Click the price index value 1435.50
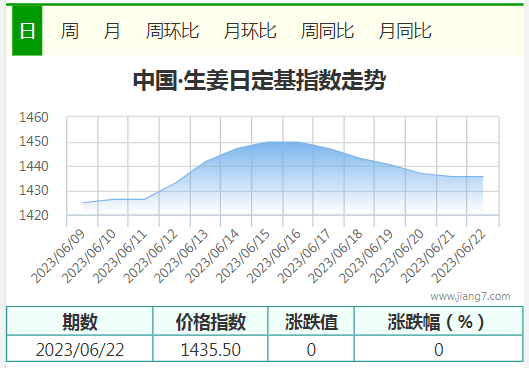The image size is (529, 368). (x=211, y=349)
